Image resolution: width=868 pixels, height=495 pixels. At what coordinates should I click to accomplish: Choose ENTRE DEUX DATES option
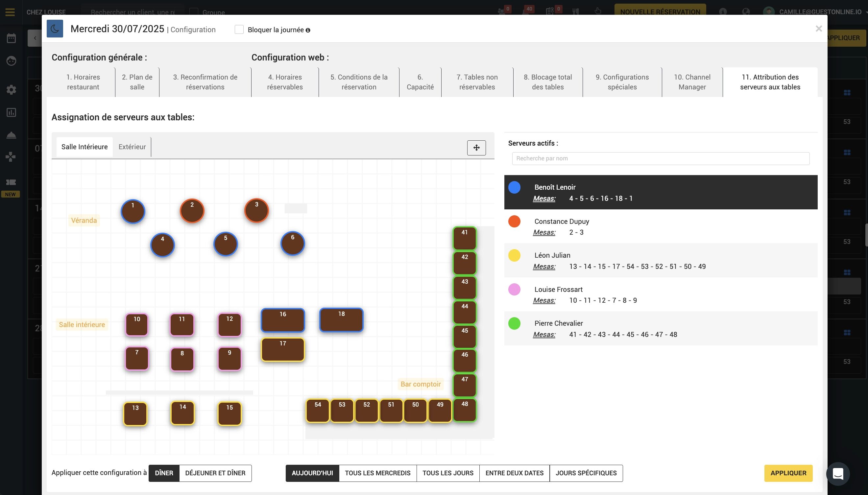[514, 473]
